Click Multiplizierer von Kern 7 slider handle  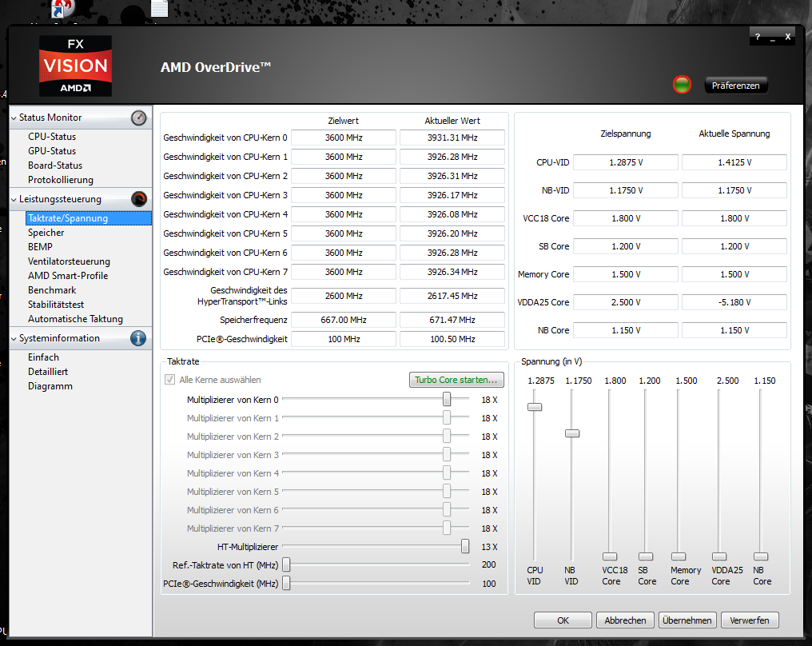447,528
